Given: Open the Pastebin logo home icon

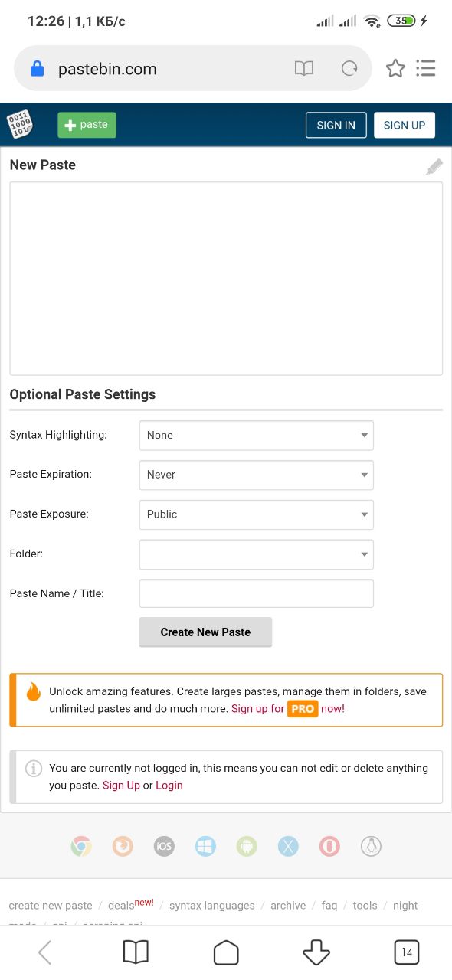Looking at the screenshot, I should (x=20, y=125).
